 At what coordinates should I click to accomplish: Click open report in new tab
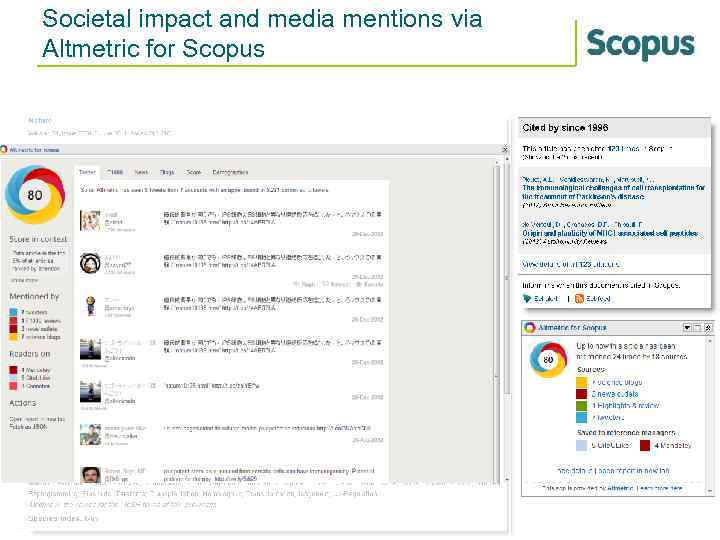pos(634,471)
